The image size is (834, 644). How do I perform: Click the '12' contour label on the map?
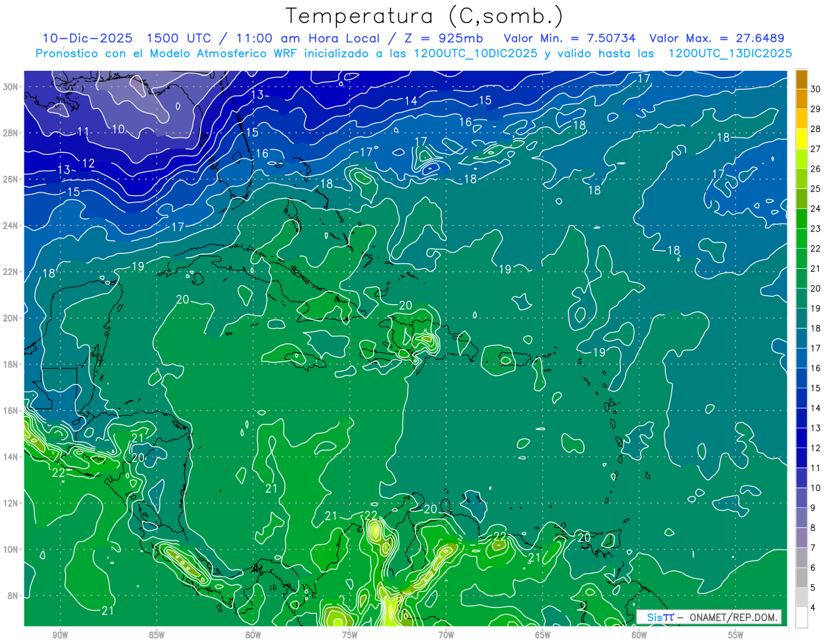pos(88,163)
